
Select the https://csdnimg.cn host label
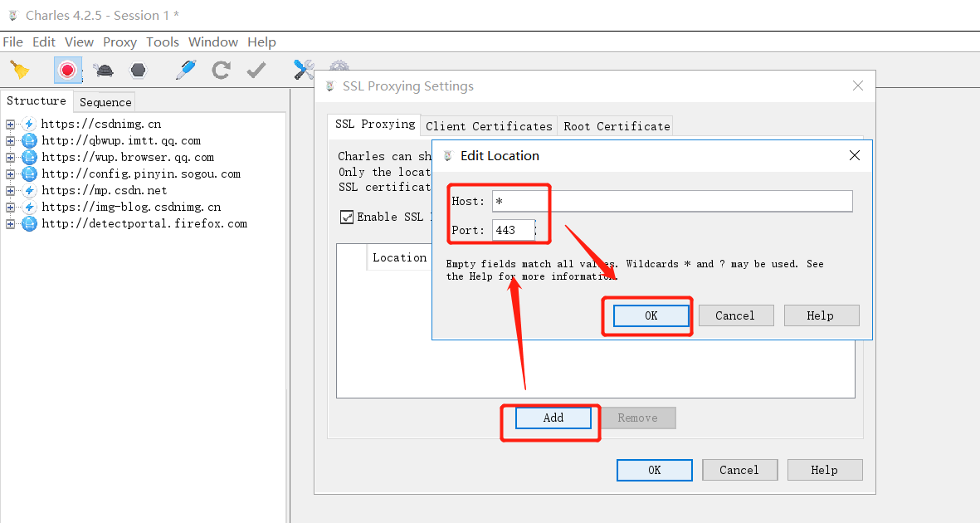click(x=101, y=124)
